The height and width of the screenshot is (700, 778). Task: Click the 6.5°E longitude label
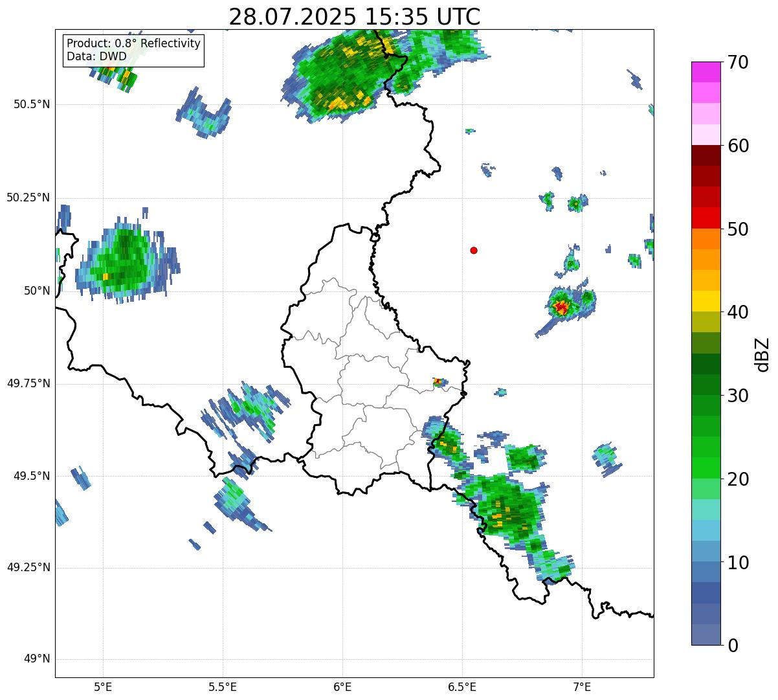click(x=462, y=686)
